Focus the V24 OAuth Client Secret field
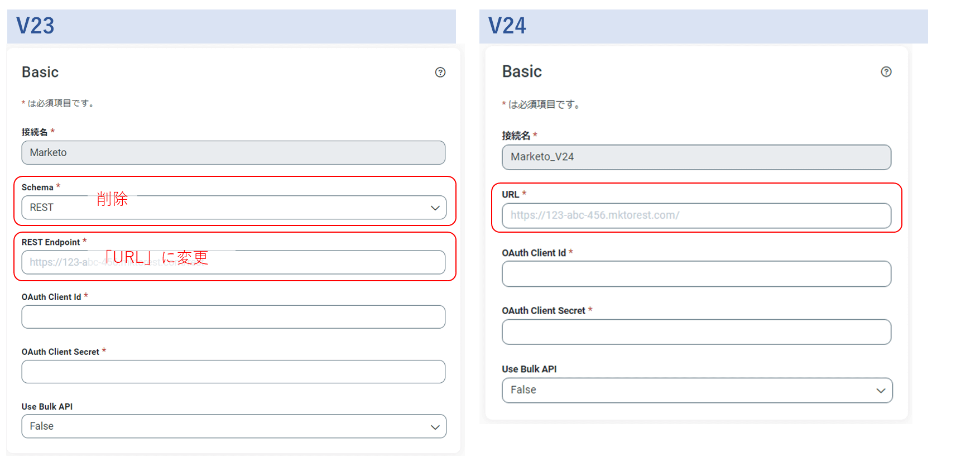The image size is (980, 476). coord(696,332)
